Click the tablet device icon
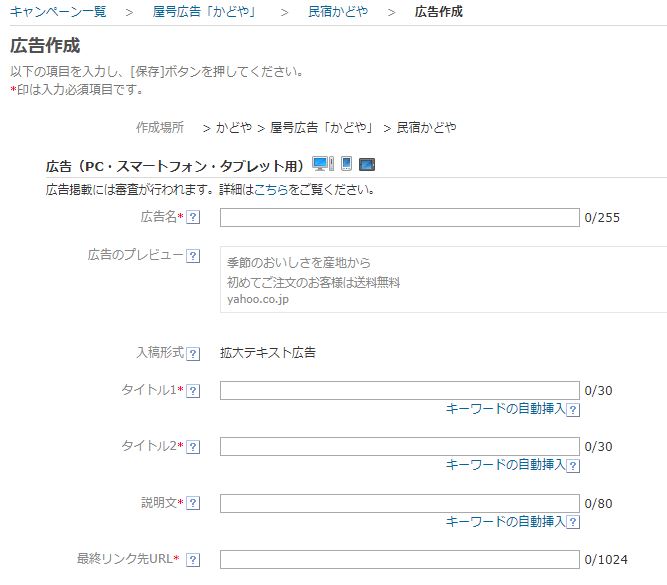Image resolution: width=667 pixels, height=585 pixels. pos(367,164)
